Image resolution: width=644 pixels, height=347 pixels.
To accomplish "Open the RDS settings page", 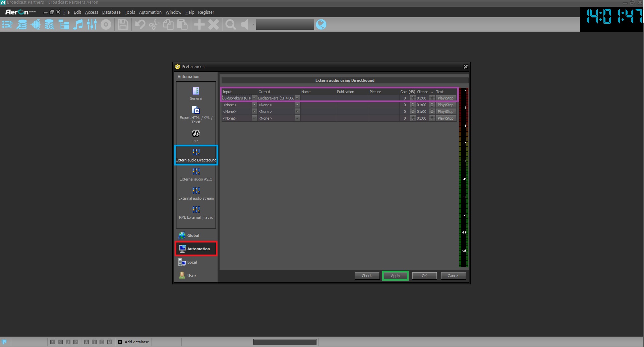I will pyautogui.click(x=196, y=136).
